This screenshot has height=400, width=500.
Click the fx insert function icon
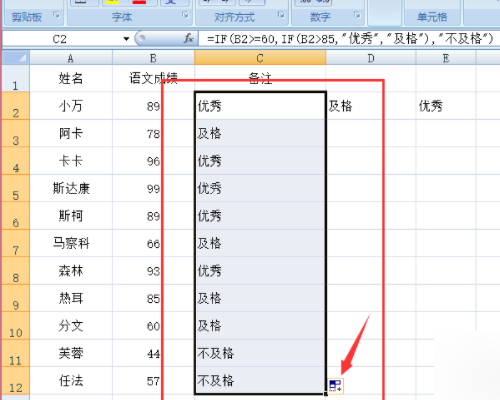click(189, 39)
